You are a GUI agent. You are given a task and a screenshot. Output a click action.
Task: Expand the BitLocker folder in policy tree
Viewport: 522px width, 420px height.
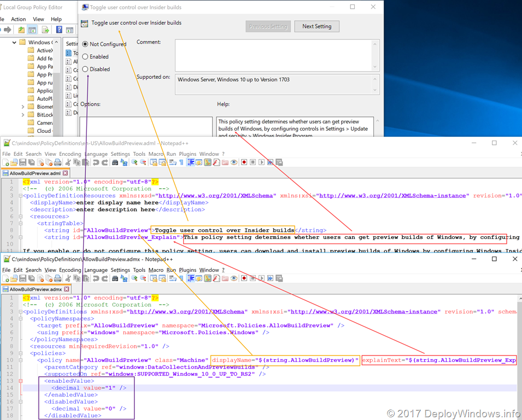point(23,115)
